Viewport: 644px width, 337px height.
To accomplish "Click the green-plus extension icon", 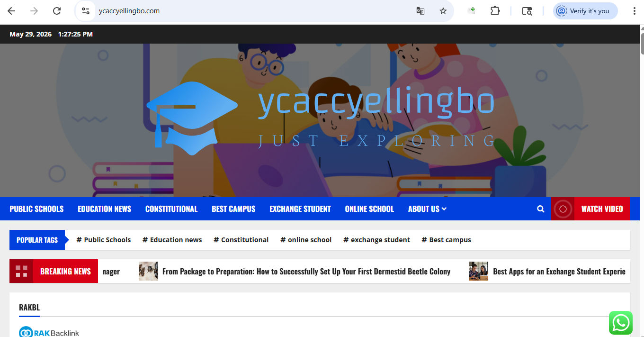I will 472,10.
